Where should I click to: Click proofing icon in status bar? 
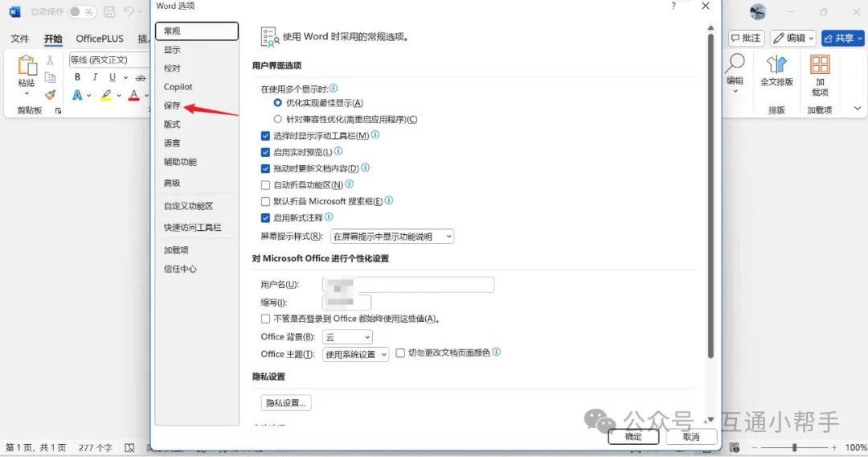pos(129,447)
